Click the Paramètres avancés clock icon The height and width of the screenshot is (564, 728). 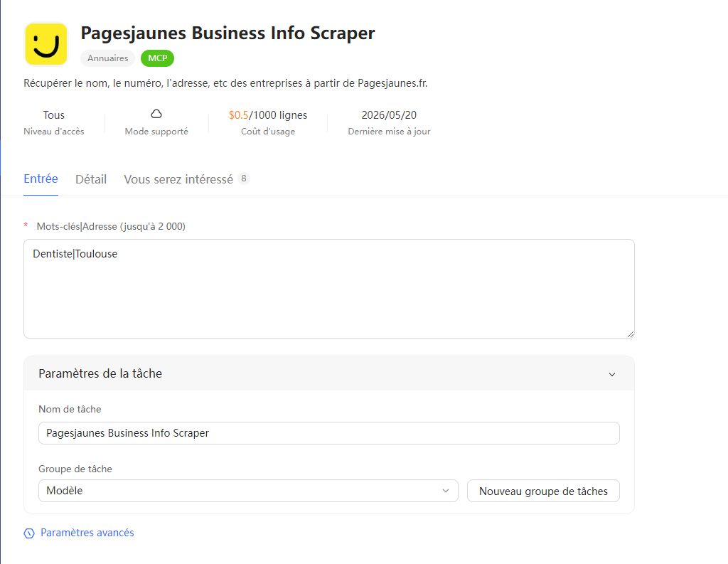pyautogui.click(x=29, y=533)
